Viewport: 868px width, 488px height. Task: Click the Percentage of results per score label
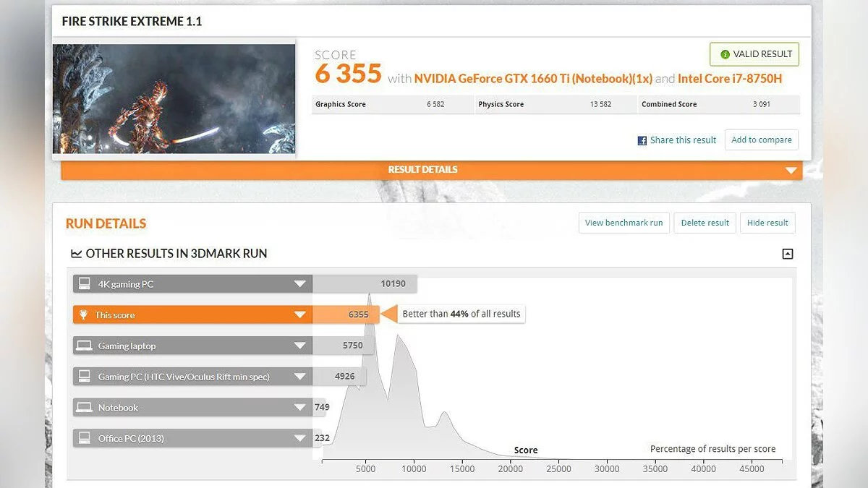pyautogui.click(x=712, y=449)
